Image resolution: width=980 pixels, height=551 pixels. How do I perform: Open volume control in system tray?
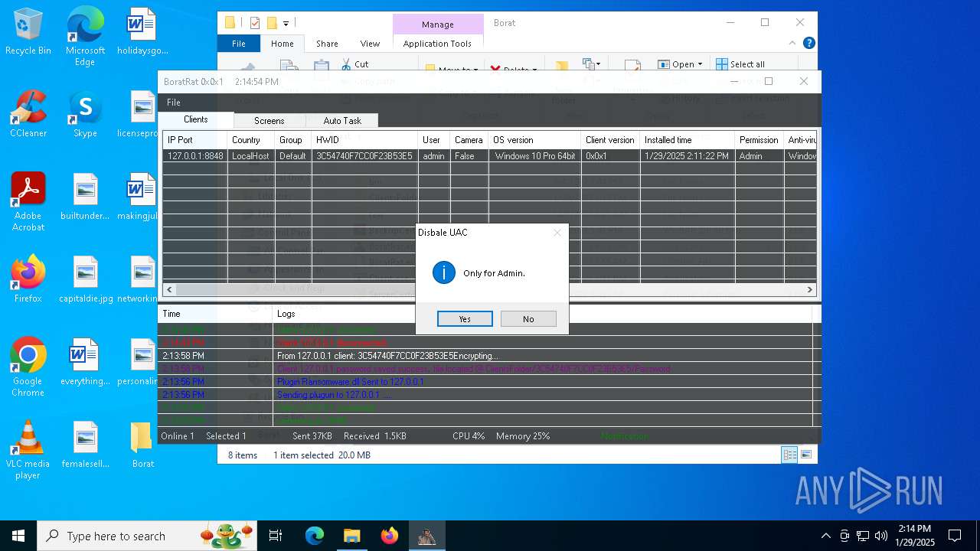click(x=881, y=536)
